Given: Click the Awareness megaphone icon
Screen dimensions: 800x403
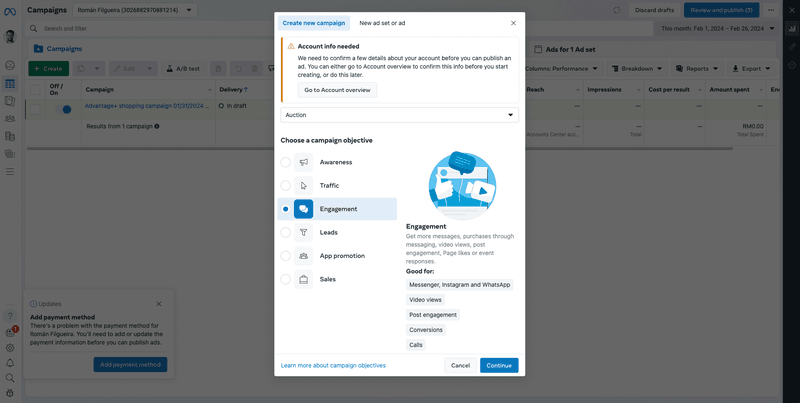Looking at the screenshot, I should click(304, 162).
